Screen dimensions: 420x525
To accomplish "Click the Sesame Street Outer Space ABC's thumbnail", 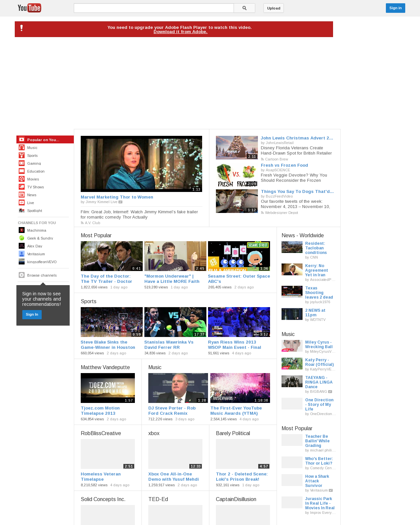I will (239, 256).
